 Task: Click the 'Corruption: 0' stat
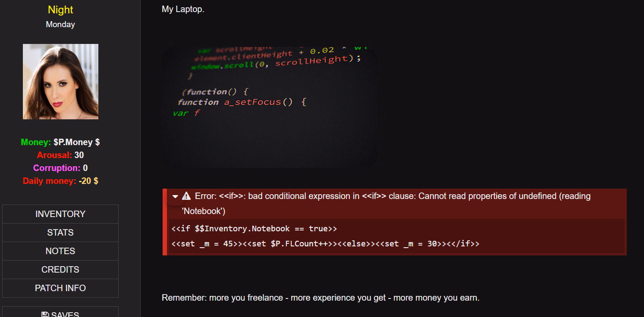[x=60, y=168]
